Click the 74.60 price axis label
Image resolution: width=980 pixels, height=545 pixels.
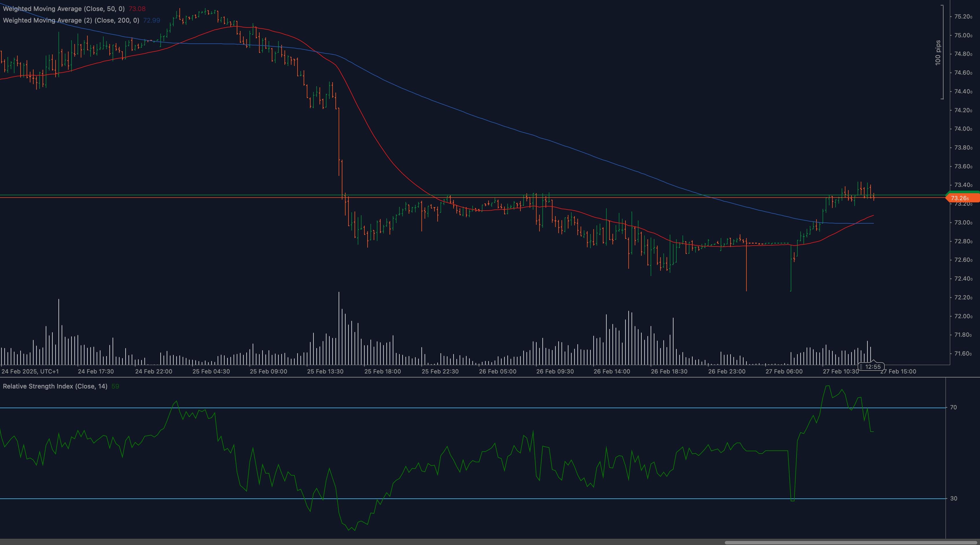click(963, 73)
